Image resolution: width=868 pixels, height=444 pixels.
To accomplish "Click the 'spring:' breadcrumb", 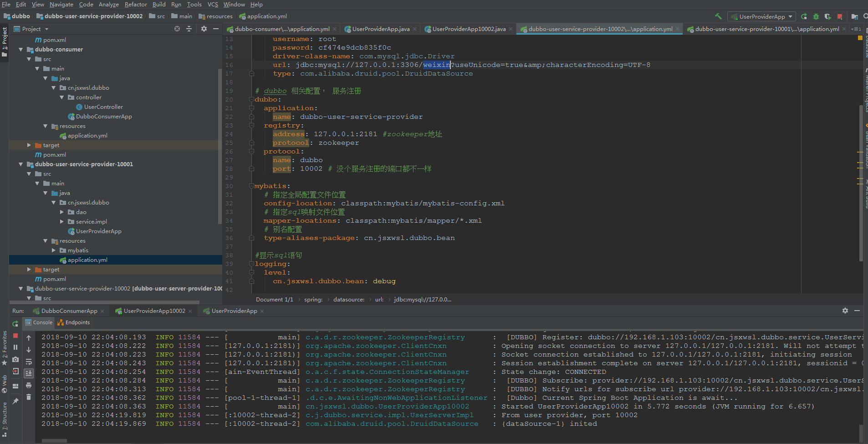I will coord(313,300).
